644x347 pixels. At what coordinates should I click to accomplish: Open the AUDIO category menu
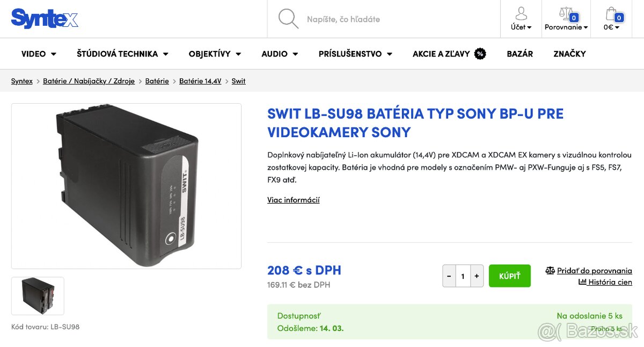click(x=274, y=54)
